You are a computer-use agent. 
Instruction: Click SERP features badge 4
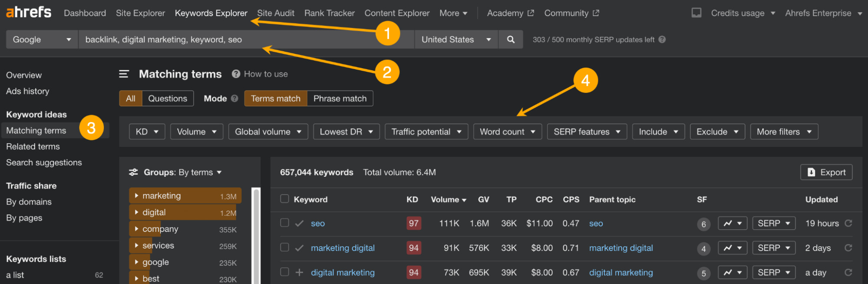click(x=703, y=249)
